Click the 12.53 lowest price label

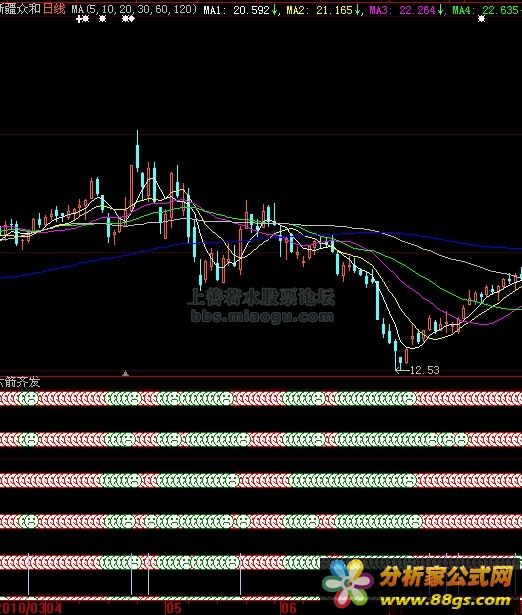point(424,370)
